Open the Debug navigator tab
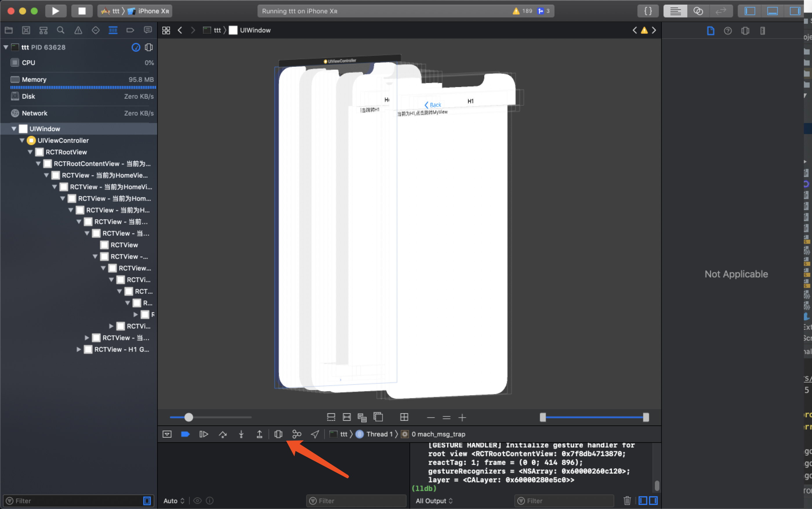The height and width of the screenshot is (509, 812). [x=113, y=30]
